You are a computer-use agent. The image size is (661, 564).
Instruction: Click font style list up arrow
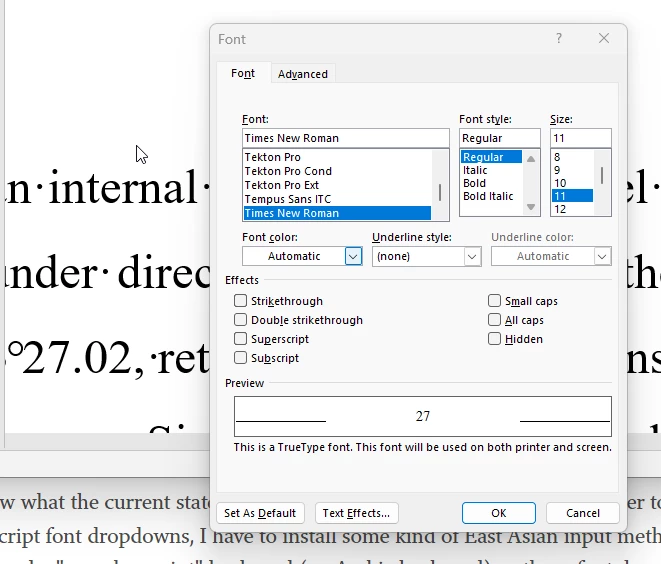click(531, 159)
